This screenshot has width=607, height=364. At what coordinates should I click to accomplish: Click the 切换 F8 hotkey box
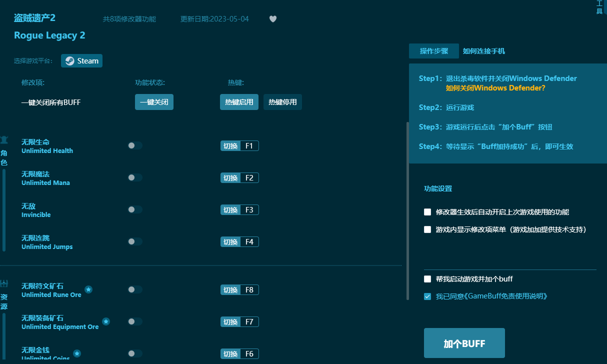[239, 290]
